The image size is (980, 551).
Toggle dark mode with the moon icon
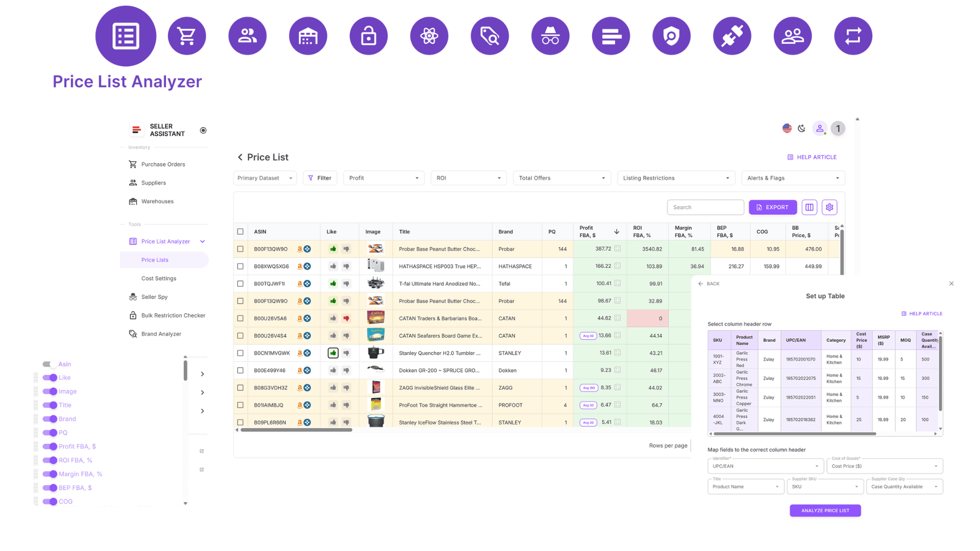(x=801, y=129)
